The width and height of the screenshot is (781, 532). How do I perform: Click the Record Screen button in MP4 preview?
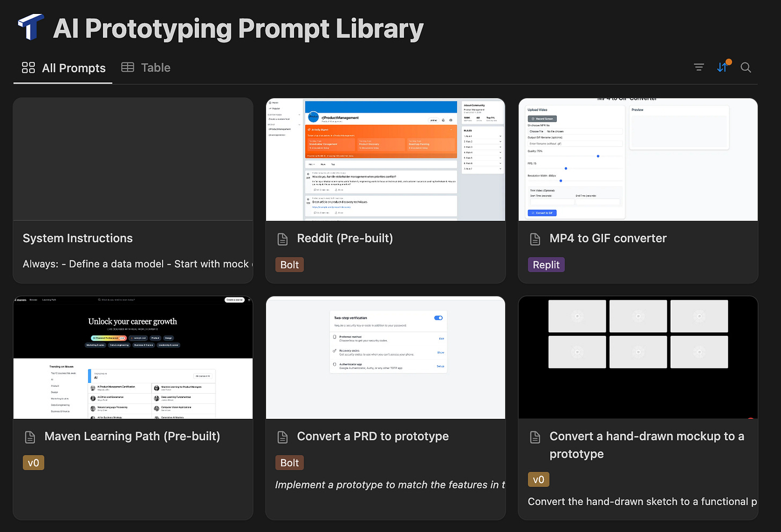[542, 119]
